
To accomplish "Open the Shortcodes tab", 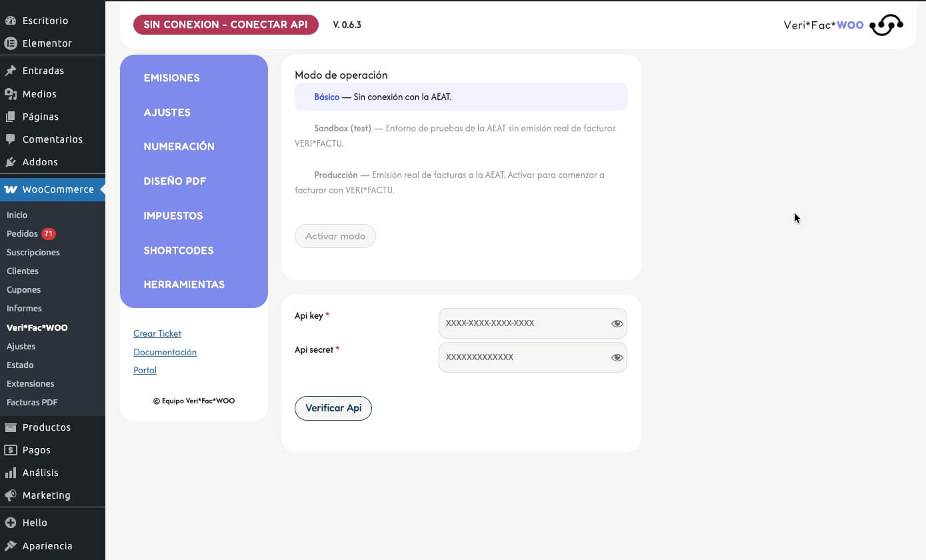I will [179, 251].
